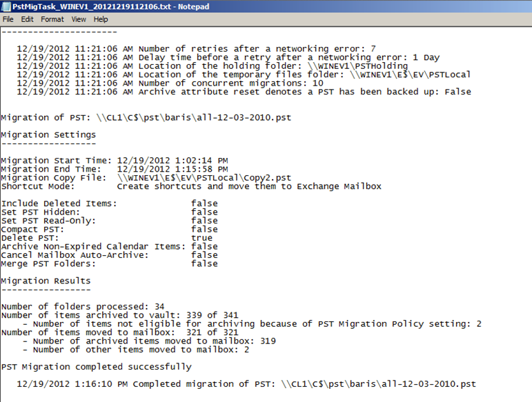Click the 'Shortcut Mode' line
The image size is (532, 402).
pos(191,186)
